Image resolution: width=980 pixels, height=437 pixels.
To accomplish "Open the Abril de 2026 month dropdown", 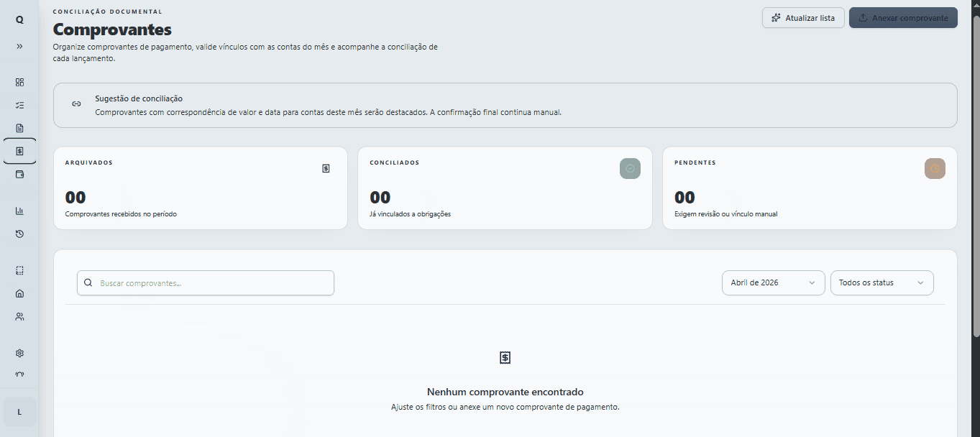I will click(774, 282).
